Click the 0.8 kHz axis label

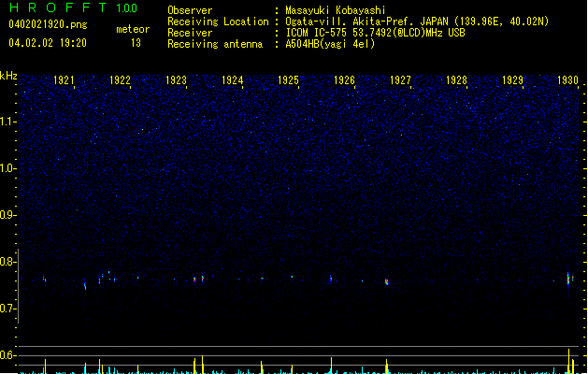8,262
